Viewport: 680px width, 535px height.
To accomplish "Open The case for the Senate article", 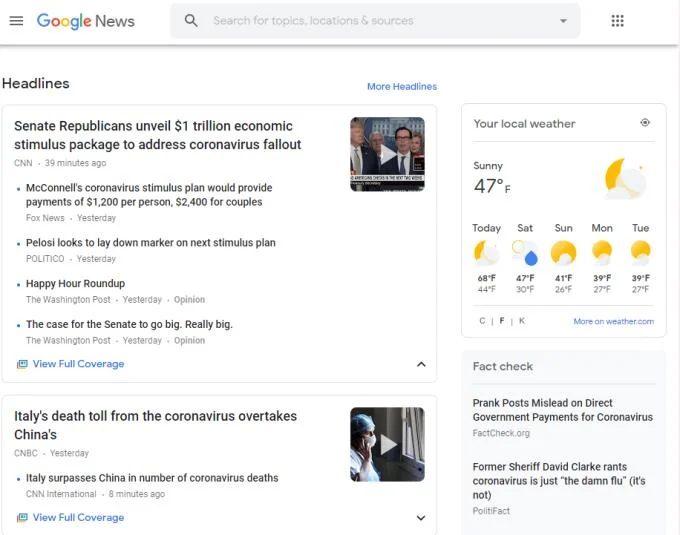I will pos(129,324).
